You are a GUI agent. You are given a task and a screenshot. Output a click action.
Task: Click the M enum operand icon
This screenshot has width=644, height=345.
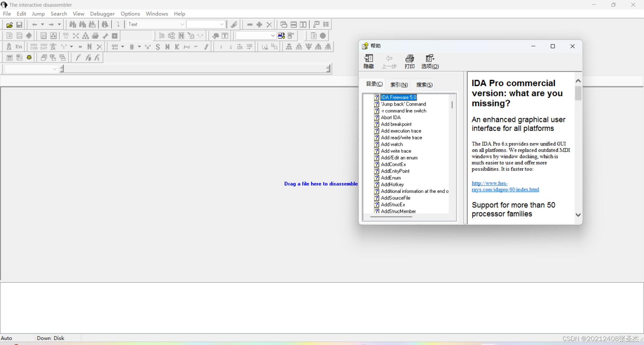coord(167,47)
